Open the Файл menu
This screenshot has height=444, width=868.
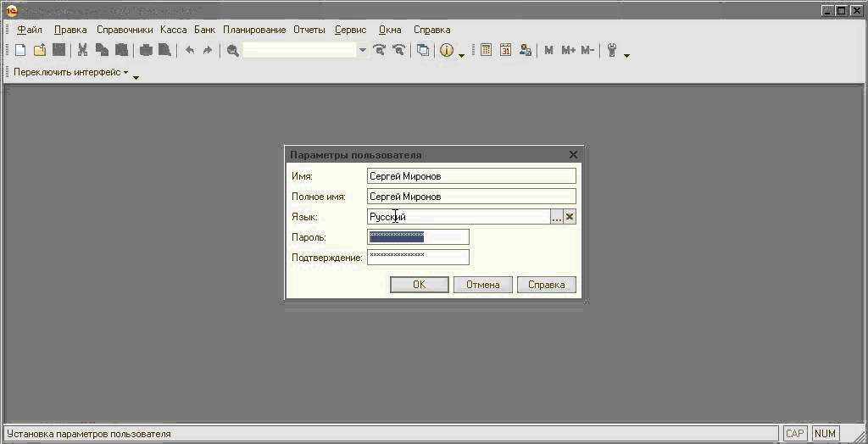click(x=30, y=30)
